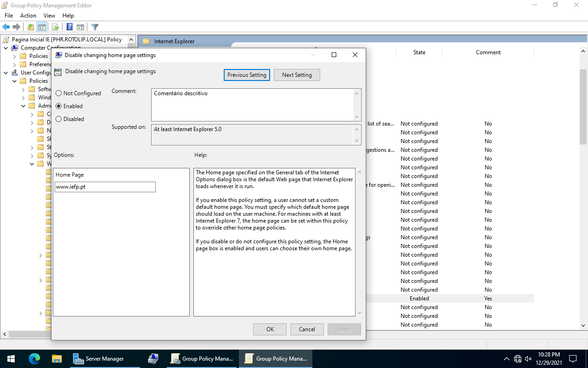588x368 pixels.
Task: Open Microsoft Edge from the taskbar
Action: coord(34,359)
